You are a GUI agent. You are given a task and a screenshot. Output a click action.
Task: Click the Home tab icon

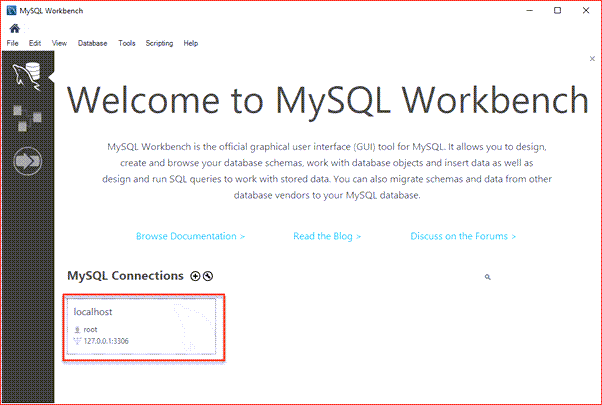click(13, 29)
